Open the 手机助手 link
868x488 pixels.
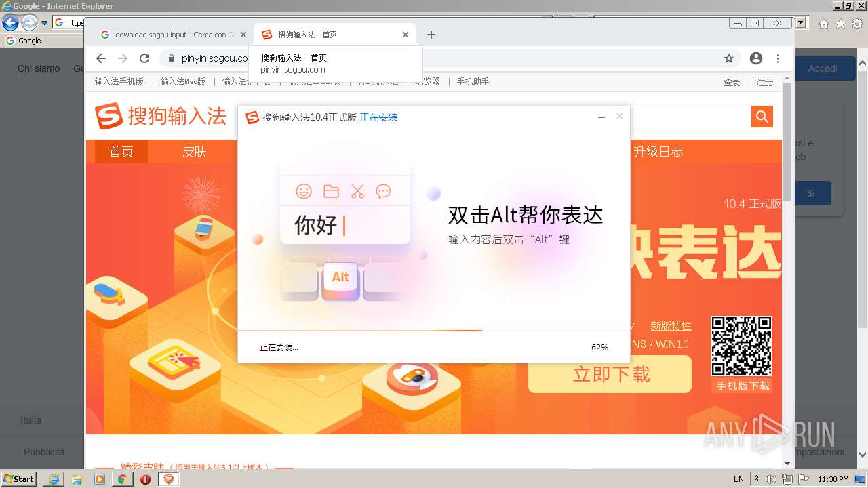(x=473, y=81)
